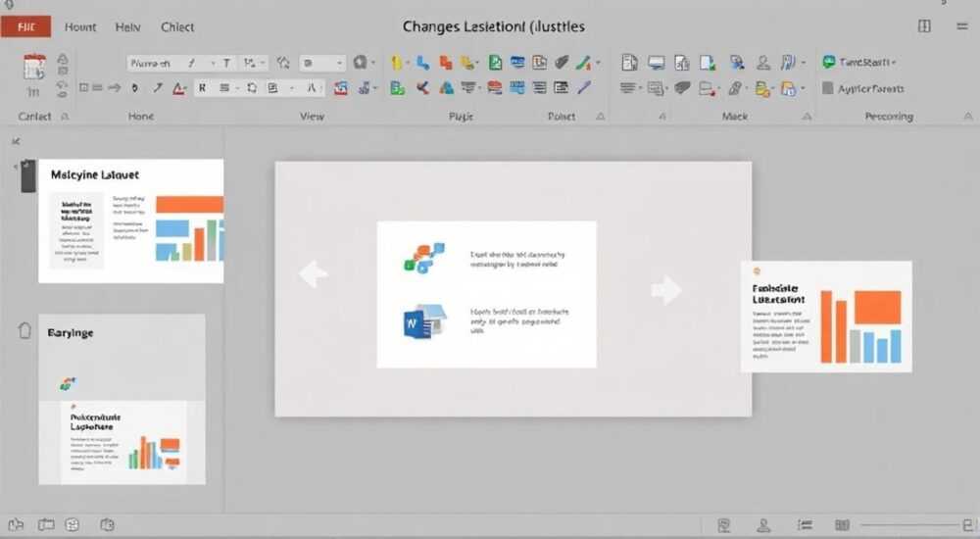Click the red-framed picture icon in second row
980x539 pixels.
(341, 88)
